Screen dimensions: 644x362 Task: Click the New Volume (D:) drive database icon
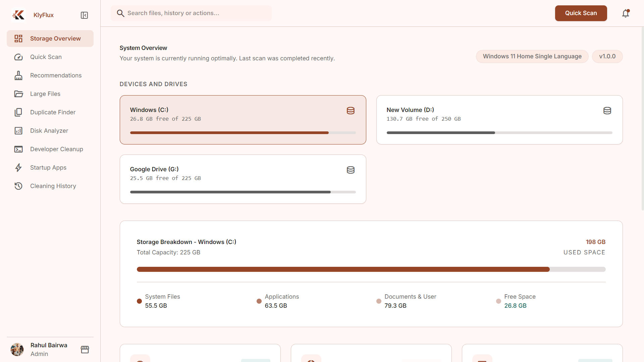tap(607, 111)
